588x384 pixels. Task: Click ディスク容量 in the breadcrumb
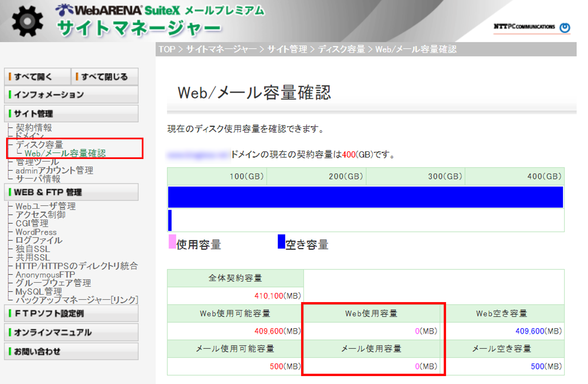pyautogui.click(x=341, y=49)
